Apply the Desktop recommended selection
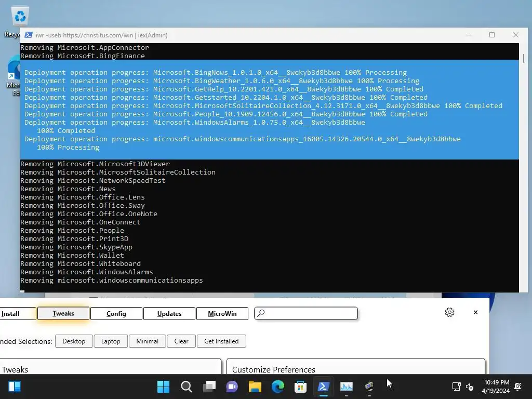Image resolution: width=532 pixels, height=399 pixels. [x=74, y=341]
